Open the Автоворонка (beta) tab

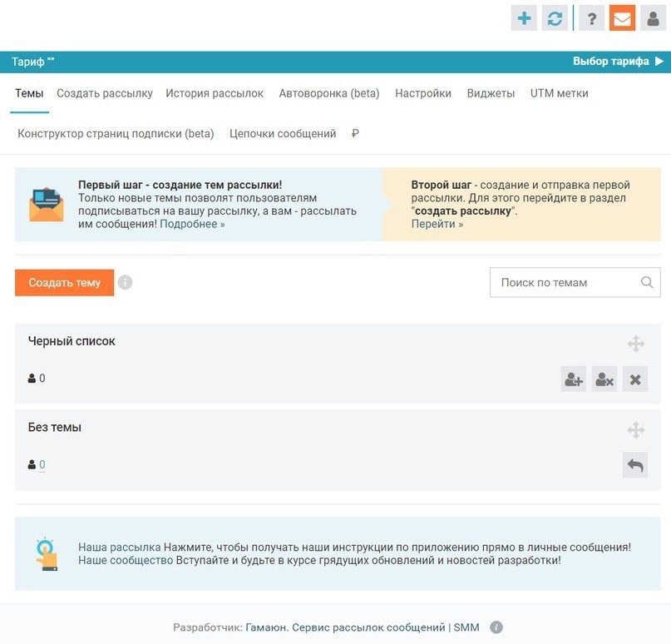(x=329, y=93)
